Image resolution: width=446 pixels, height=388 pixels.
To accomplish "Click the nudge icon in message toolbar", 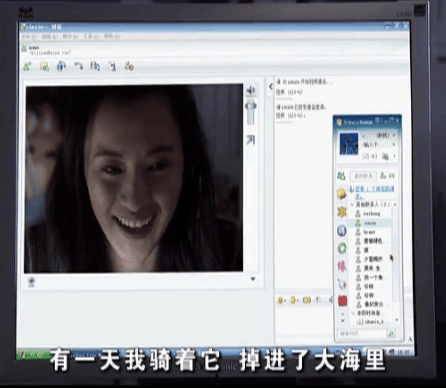I will tap(307, 300).
